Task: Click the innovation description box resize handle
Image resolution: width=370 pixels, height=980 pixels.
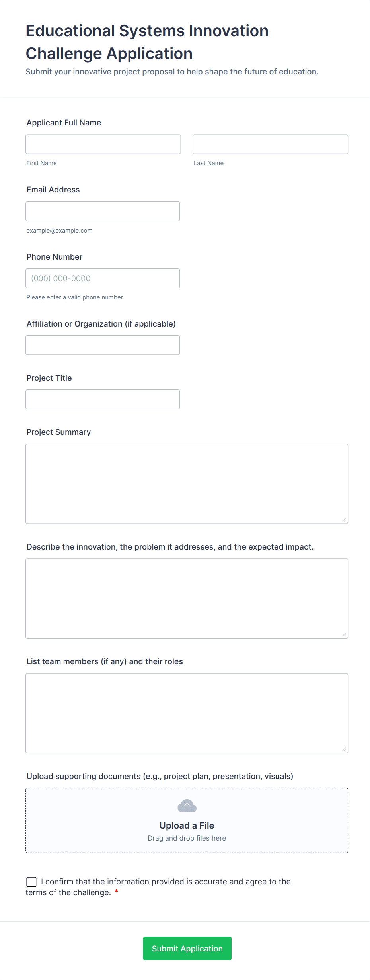Action: coord(344,634)
